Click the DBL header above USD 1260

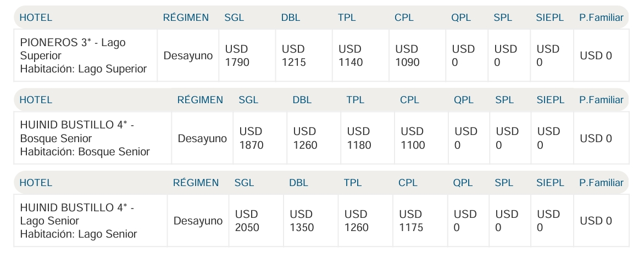pos(302,100)
